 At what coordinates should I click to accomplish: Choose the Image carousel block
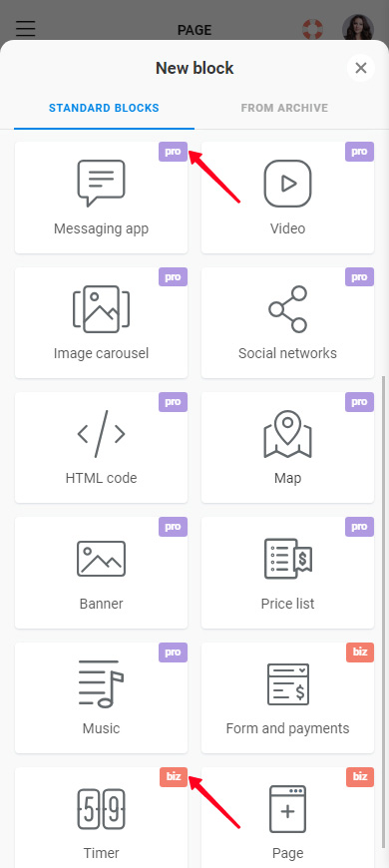102,322
